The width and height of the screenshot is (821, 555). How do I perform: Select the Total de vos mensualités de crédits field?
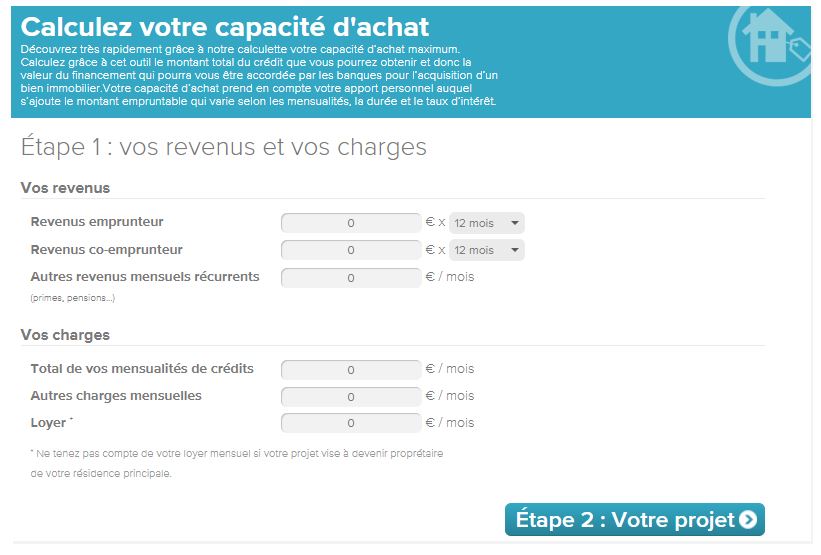click(x=351, y=370)
